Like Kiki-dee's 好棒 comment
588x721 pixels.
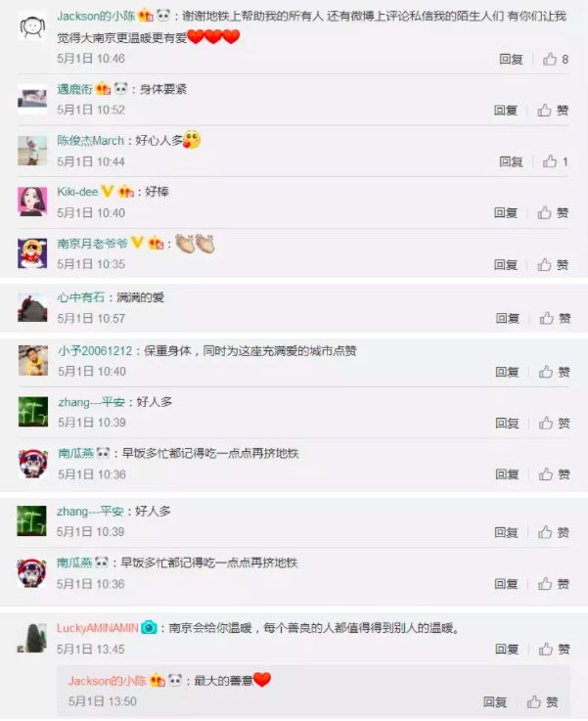point(553,213)
